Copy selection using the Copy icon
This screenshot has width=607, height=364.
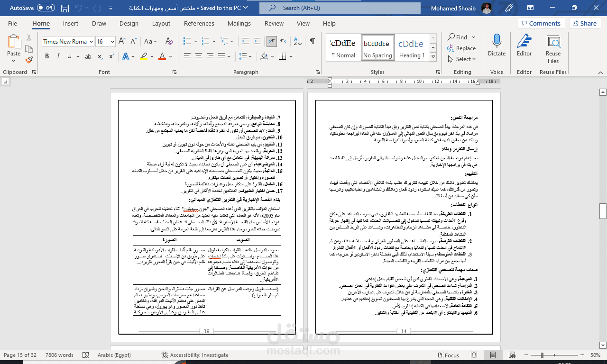click(x=29, y=49)
